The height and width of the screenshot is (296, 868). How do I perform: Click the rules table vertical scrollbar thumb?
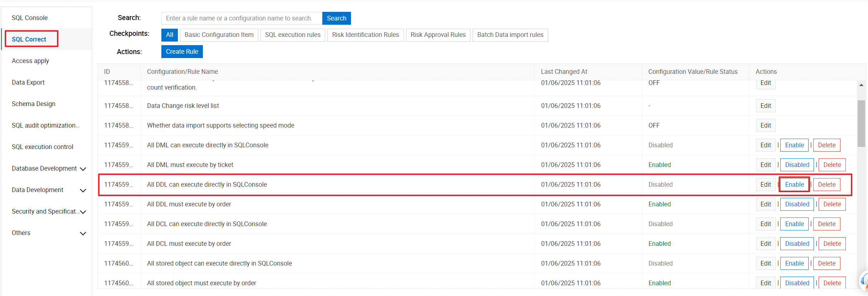click(861, 124)
